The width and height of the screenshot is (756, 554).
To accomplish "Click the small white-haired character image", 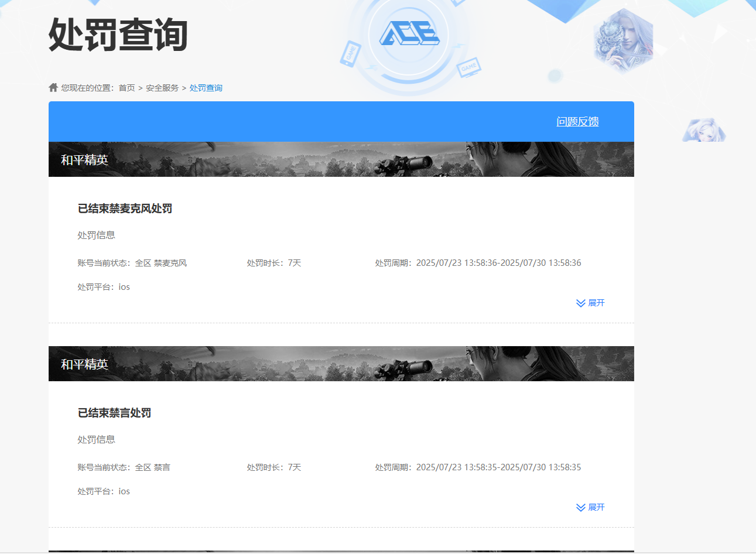I will coord(703,130).
